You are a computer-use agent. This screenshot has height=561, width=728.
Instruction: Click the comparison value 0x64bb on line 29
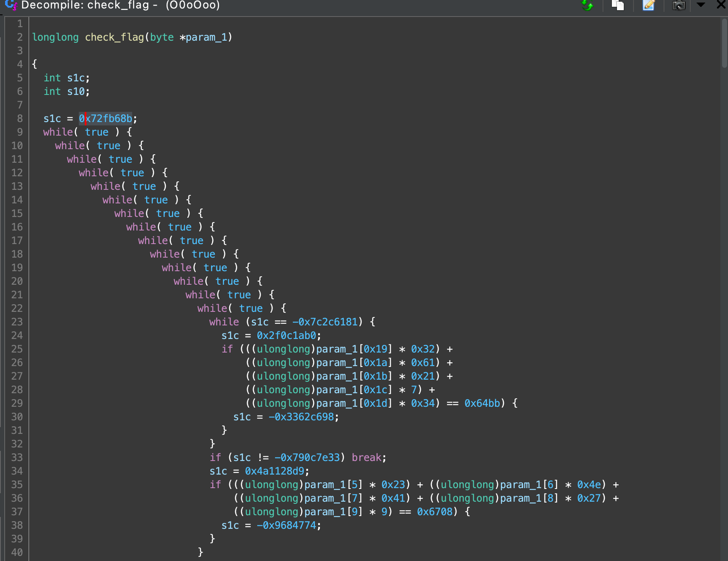(482, 403)
